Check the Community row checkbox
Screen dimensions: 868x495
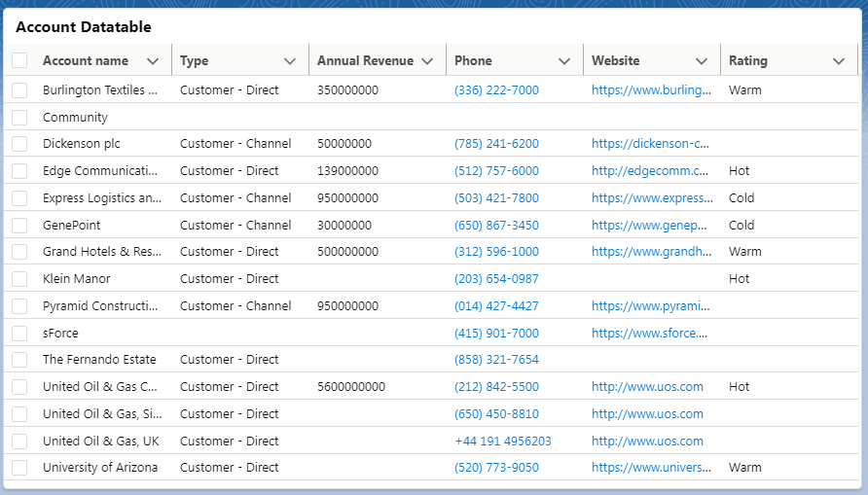[19, 118]
